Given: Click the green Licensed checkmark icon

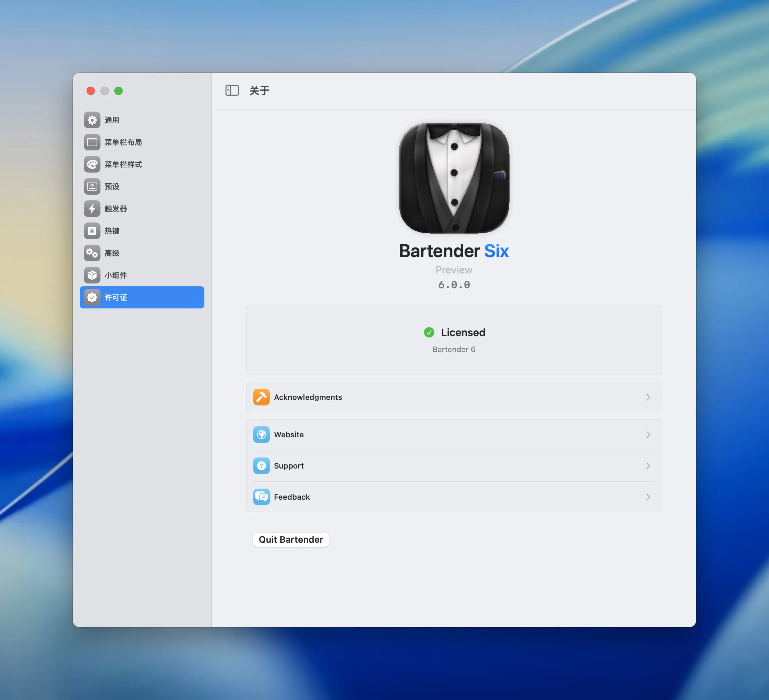Looking at the screenshot, I should 429,332.
